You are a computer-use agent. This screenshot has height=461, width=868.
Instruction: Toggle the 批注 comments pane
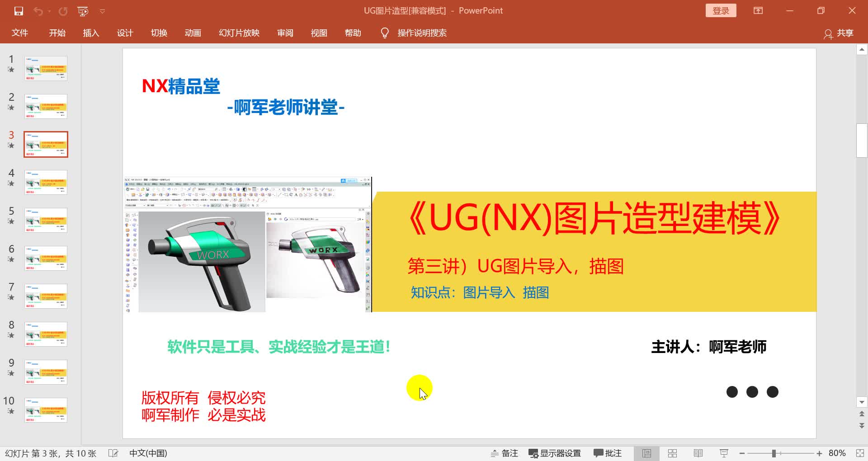point(608,453)
